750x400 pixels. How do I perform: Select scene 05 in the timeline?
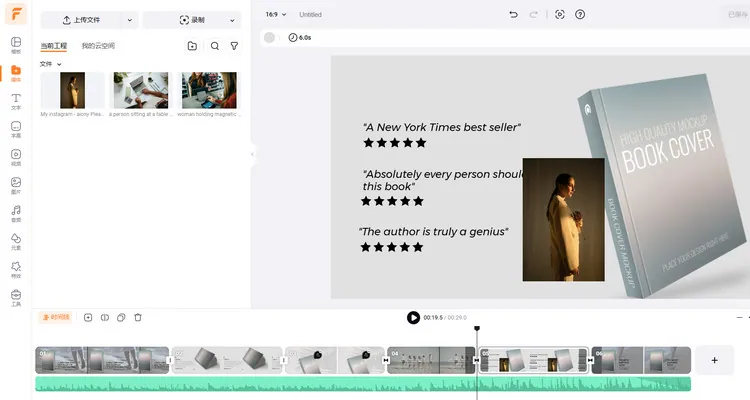click(x=533, y=360)
